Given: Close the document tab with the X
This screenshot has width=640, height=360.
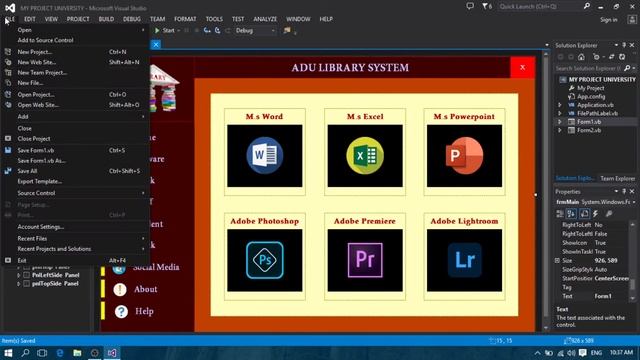Looking at the screenshot, I should (x=156, y=45).
